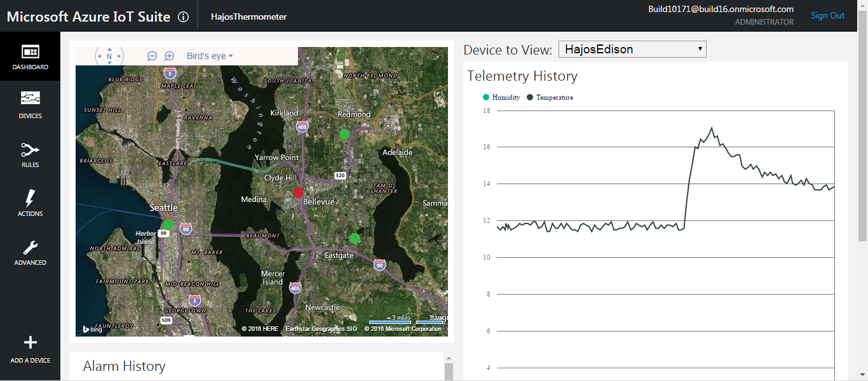Click the Telemetry History heading
This screenshot has width=868, height=381.
[522, 76]
